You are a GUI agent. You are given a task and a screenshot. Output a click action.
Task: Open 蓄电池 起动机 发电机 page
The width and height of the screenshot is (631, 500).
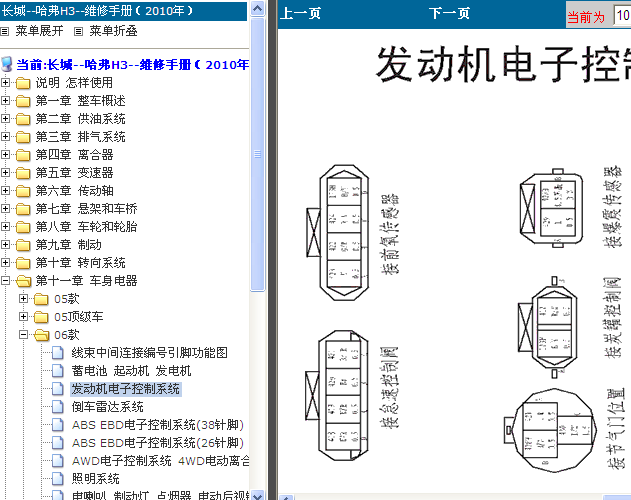pyautogui.click(x=131, y=371)
